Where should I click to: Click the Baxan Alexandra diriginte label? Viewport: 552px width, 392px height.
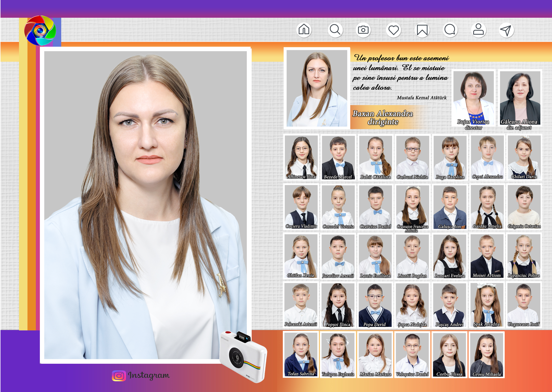click(x=383, y=117)
